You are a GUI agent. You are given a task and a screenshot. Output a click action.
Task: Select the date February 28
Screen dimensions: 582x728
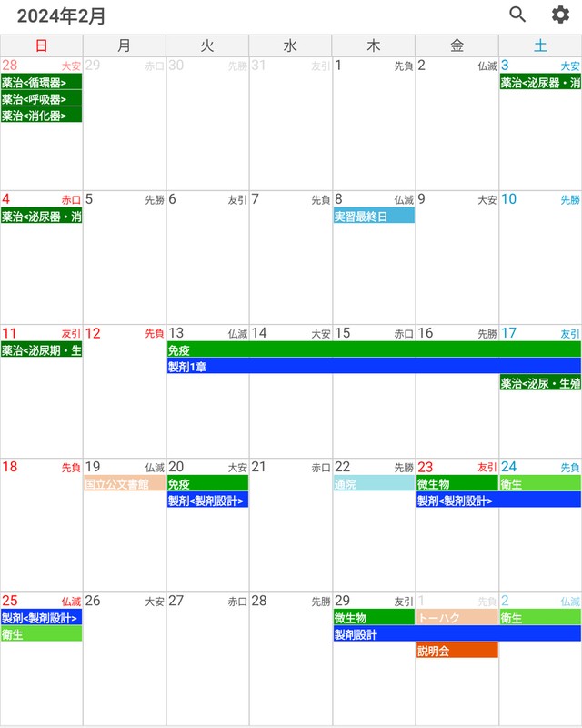point(290,658)
